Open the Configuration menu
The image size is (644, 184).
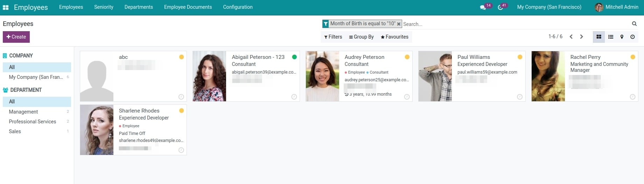[x=238, y=7]
